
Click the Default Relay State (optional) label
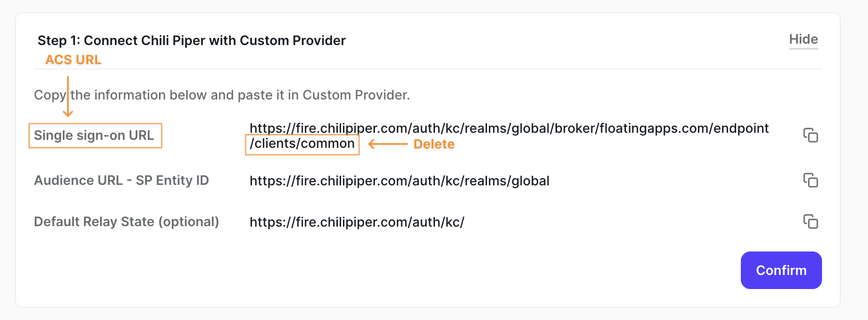tap(127, 221)
